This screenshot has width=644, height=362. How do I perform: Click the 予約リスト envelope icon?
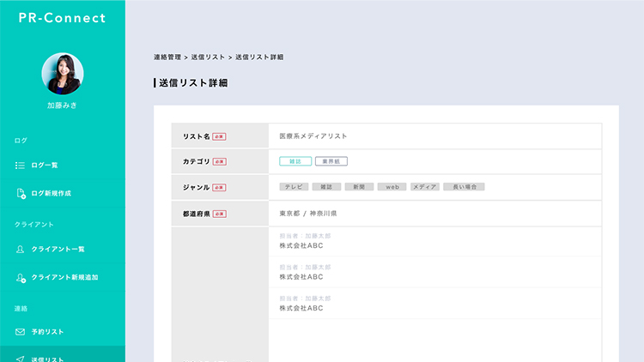20,332
